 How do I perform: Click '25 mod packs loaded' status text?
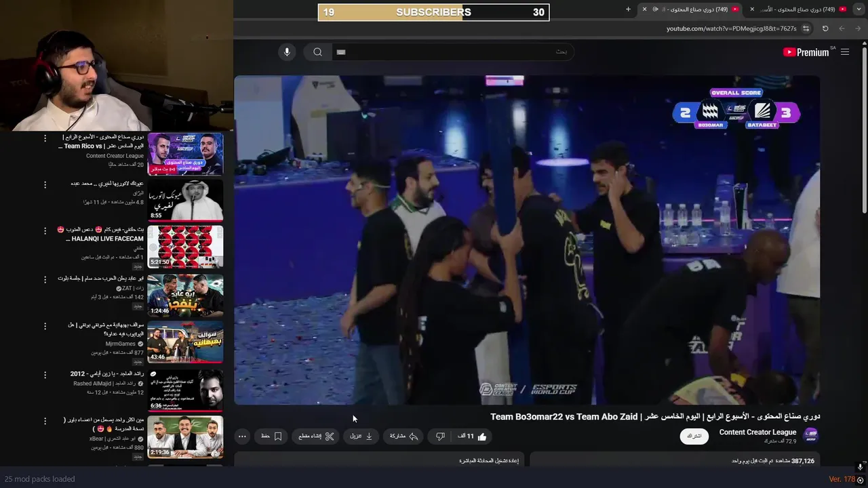39,479
